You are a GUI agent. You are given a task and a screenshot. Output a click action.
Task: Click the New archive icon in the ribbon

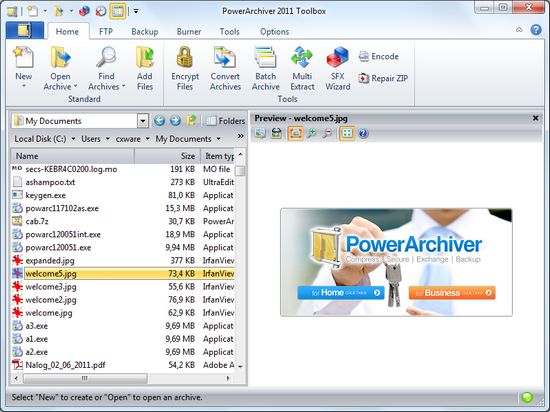24,57
